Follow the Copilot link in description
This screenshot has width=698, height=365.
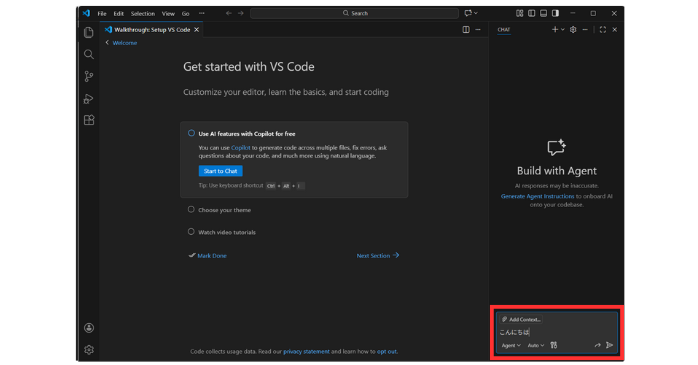(240, 148)
